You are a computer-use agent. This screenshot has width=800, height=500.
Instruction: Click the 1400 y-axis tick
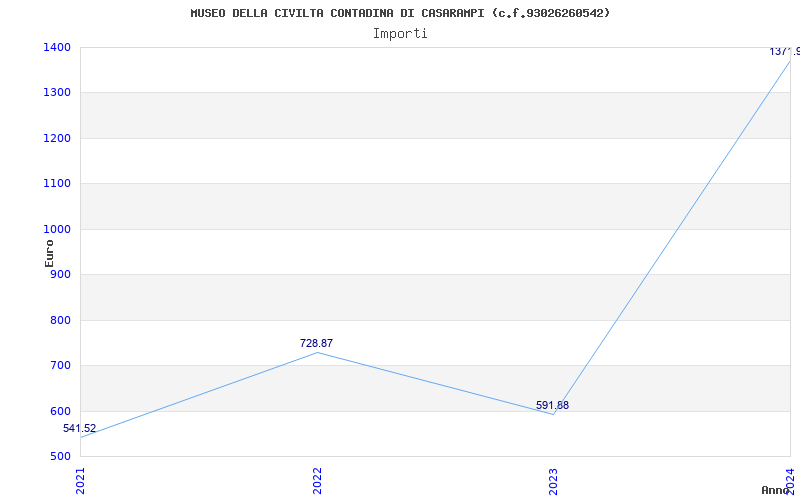[57, 47]
